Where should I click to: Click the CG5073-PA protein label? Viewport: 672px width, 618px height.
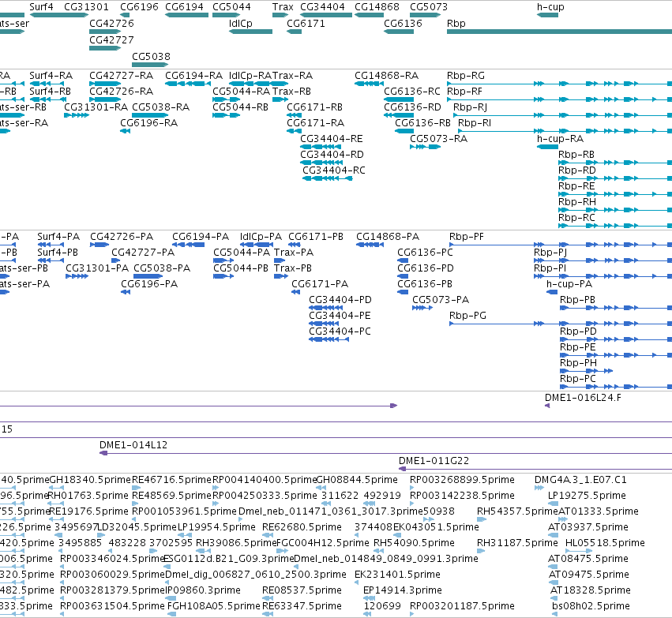[441, 300]
